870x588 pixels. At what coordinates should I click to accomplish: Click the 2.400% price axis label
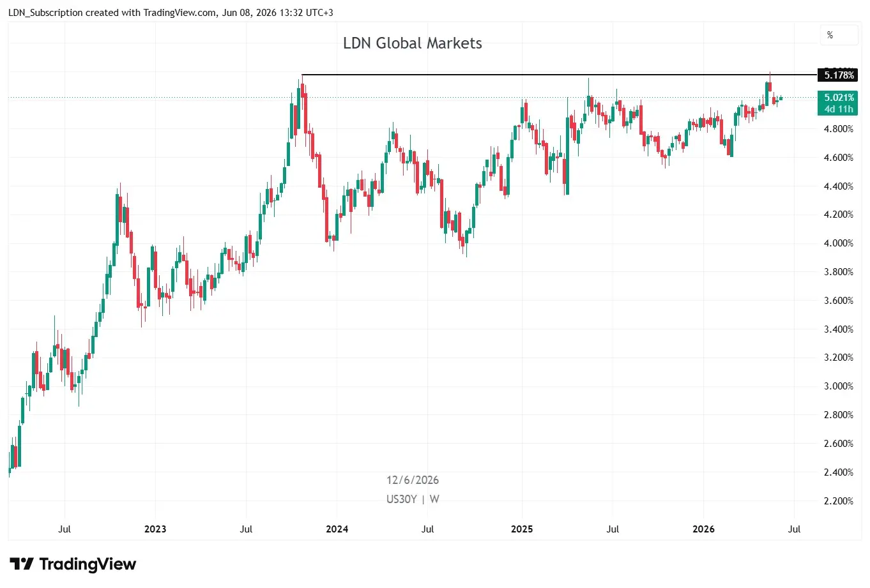[x=838, y=472]
